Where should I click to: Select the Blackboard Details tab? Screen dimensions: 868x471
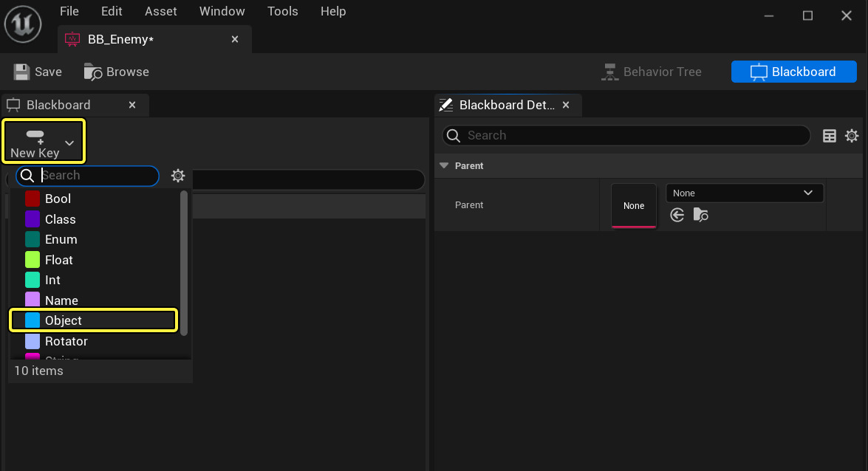pos(507,105)
